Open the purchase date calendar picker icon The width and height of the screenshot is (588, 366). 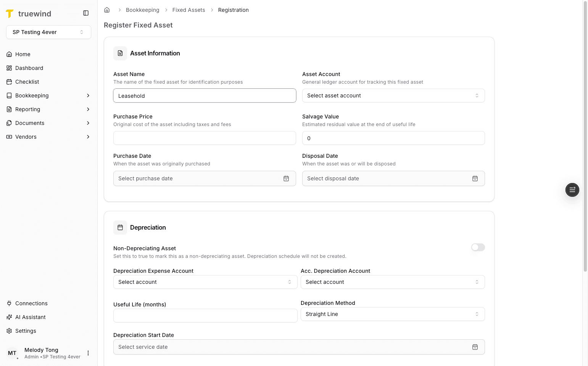tap(286, 178)
